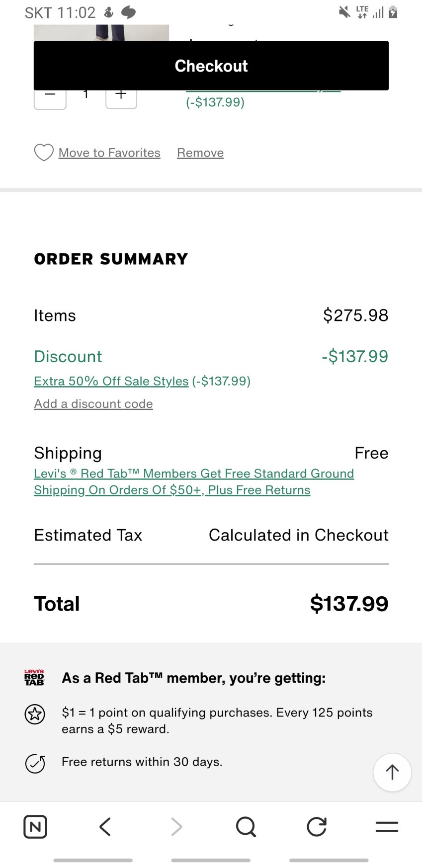
Task: Open Extra 50% Off Sale Styles link
Action: 111,381
